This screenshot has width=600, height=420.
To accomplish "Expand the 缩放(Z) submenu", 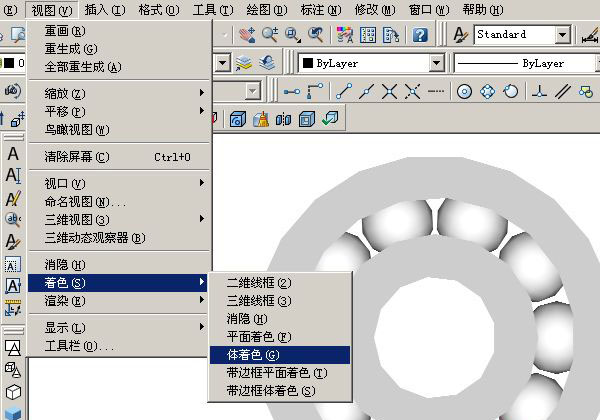I will pyautogui.click(x=118, y=93).
